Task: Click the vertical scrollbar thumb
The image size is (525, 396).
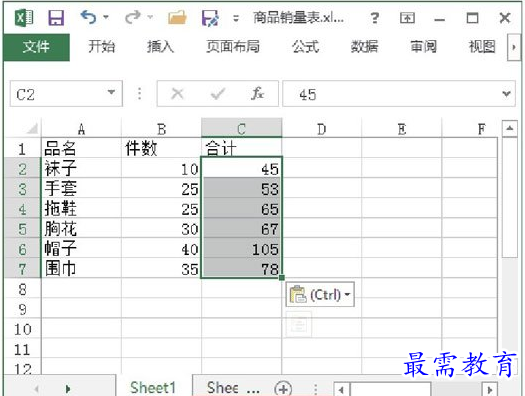Action: click(x=510, y=197)
